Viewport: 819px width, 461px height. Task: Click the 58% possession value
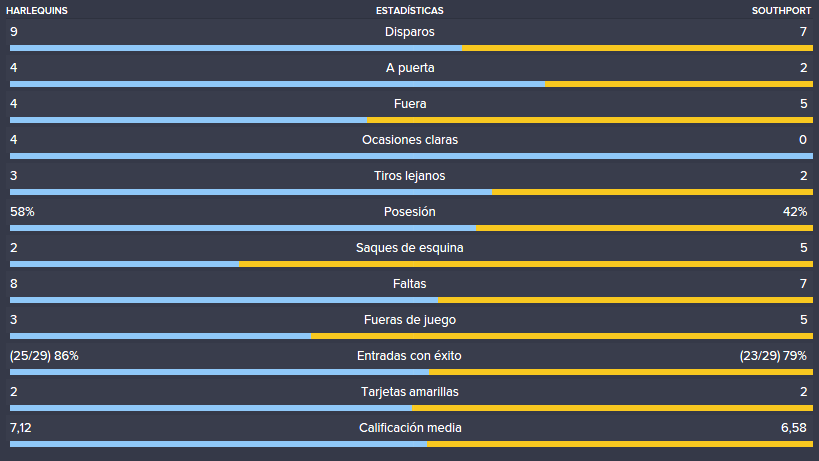[22, 212]
